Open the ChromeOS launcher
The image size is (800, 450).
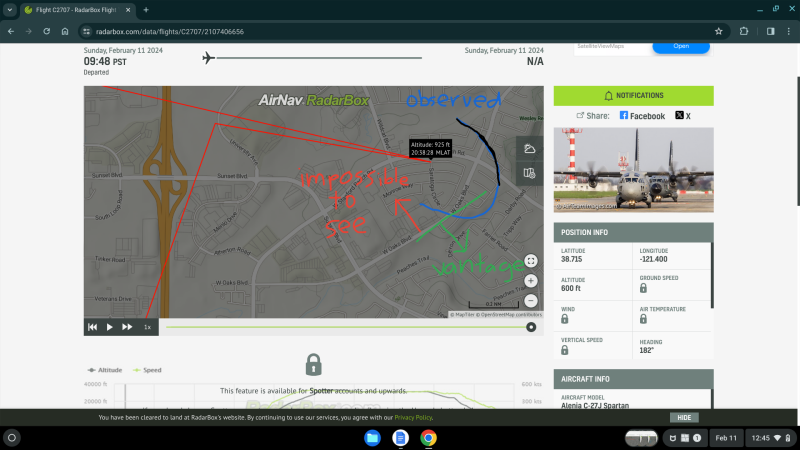click(12, 438)
